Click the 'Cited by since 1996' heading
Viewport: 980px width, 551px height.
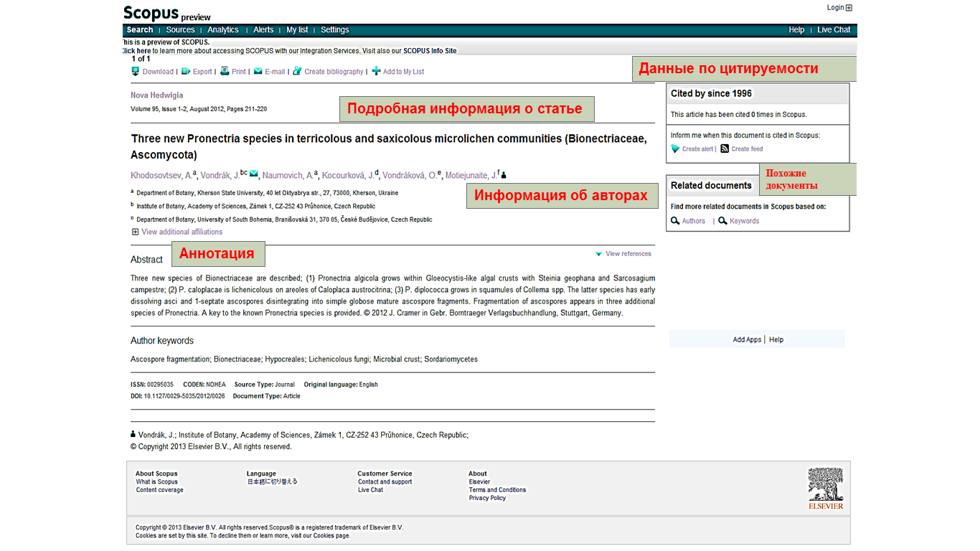click(711, 93)
